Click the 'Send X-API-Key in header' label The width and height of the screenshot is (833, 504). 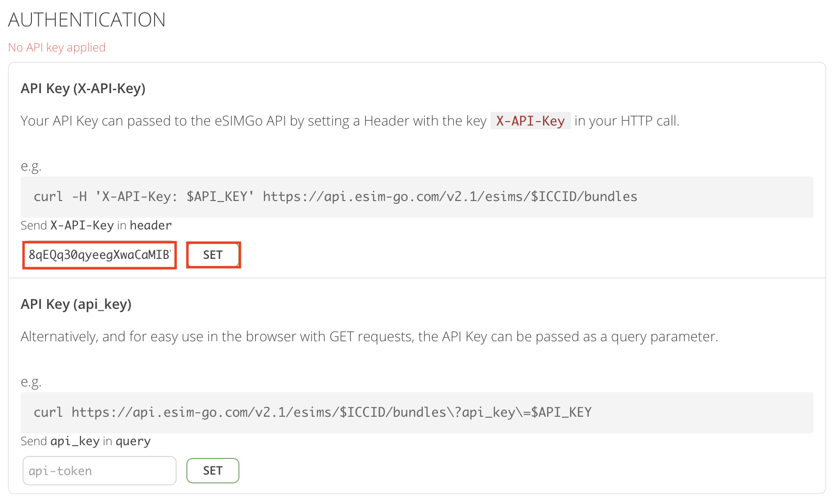coord(96,226)
